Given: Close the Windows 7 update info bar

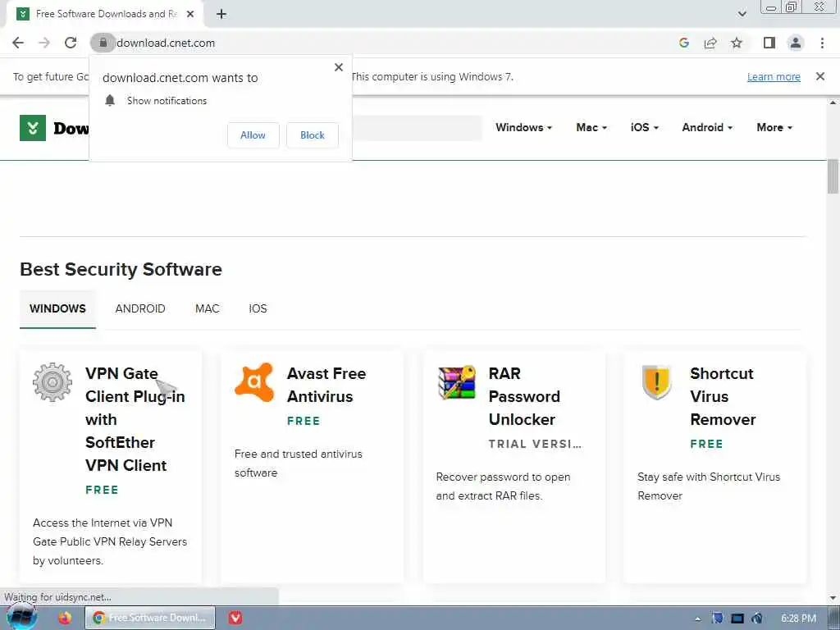Looking at the screenshot, I should coord(820,76).
